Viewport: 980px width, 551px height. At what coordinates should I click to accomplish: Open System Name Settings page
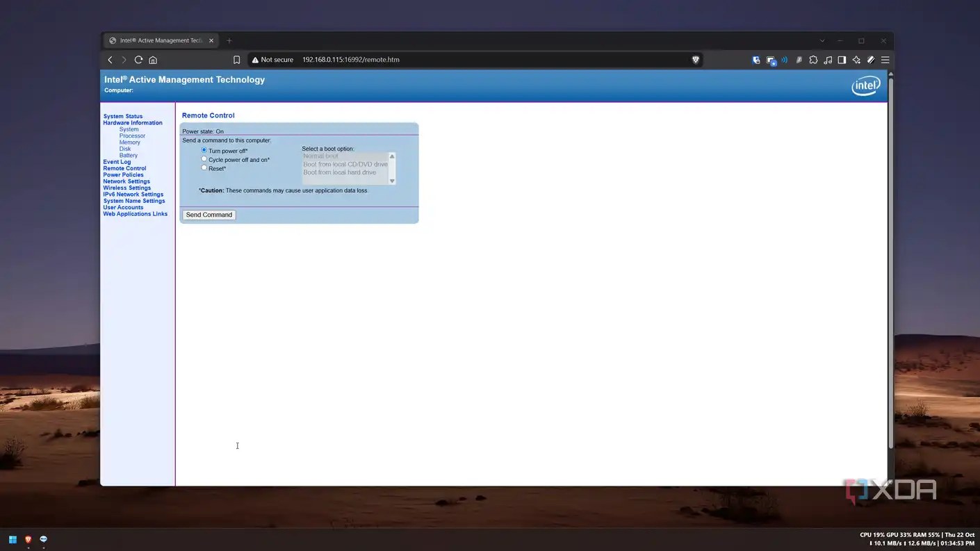(x=134, y=201)
